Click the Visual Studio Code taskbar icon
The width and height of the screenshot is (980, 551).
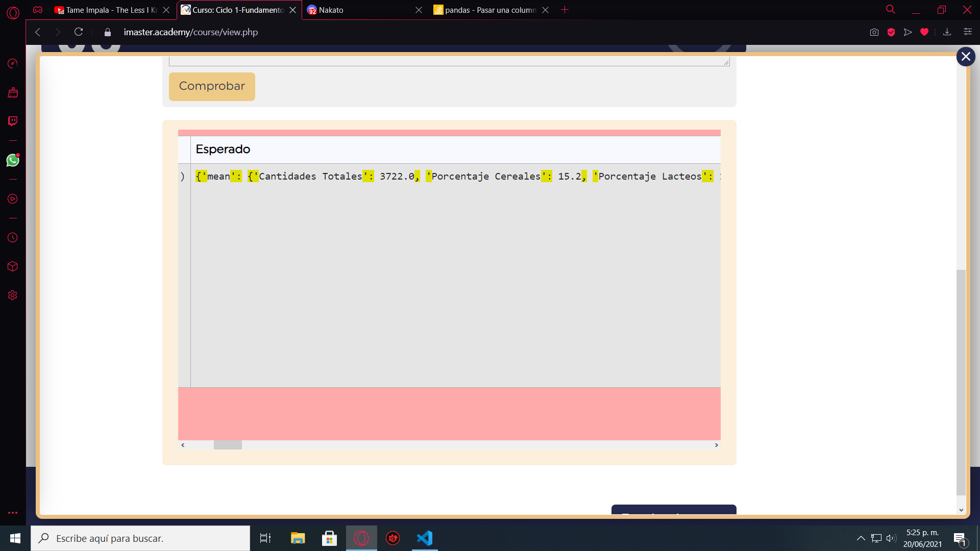425,538
